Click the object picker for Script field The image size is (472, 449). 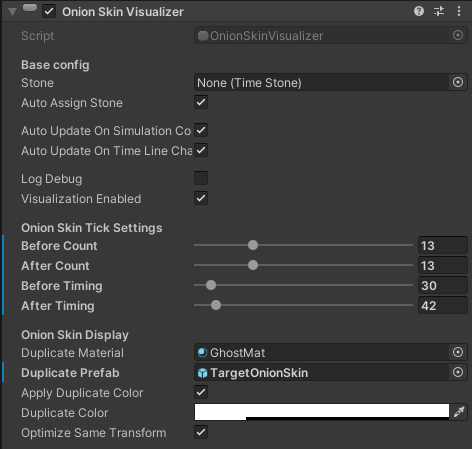(458, 35)
